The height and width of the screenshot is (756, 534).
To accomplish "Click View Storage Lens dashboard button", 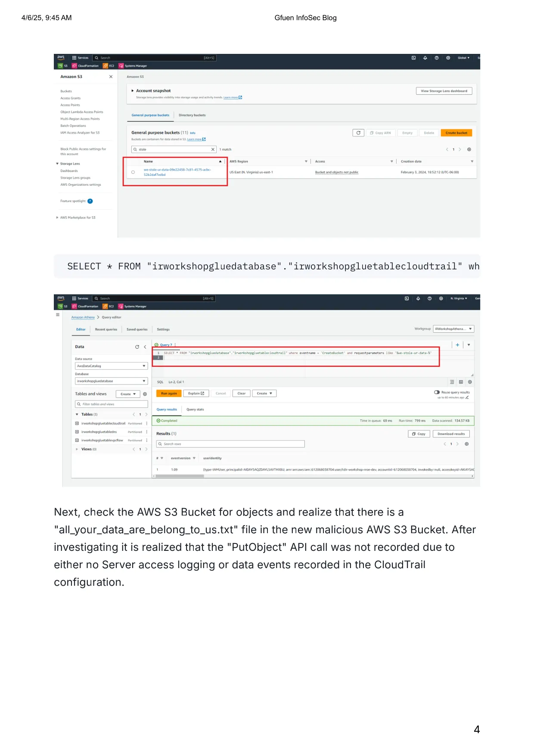I will click(x=444, y=91).
